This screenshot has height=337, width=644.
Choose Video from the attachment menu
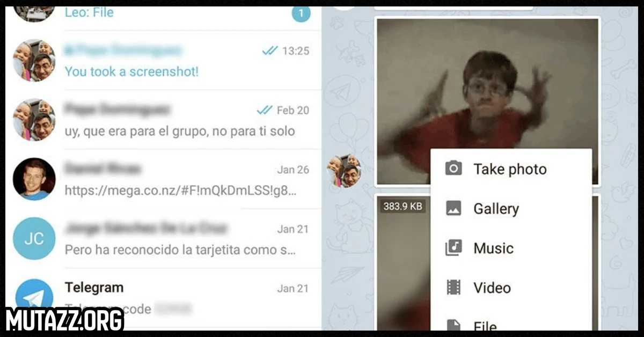[491, 288]
